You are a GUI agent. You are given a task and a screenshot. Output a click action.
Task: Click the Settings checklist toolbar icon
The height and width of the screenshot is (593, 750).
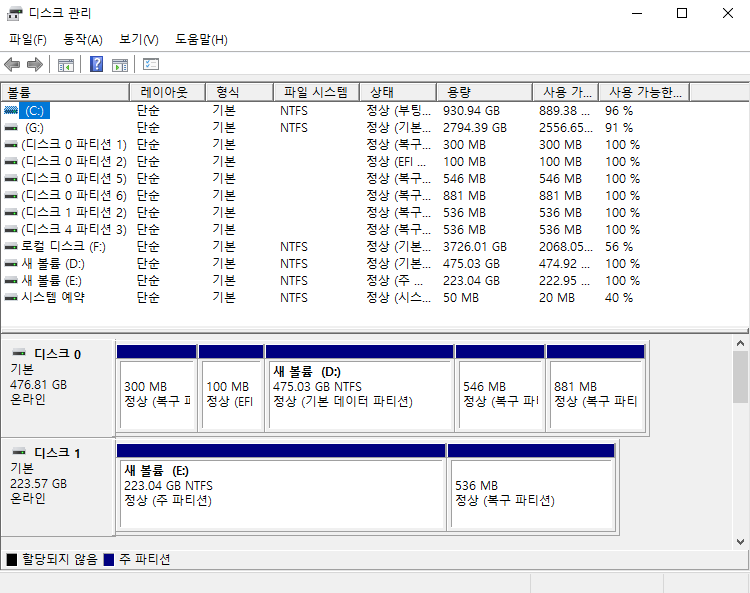pos(151,64)
